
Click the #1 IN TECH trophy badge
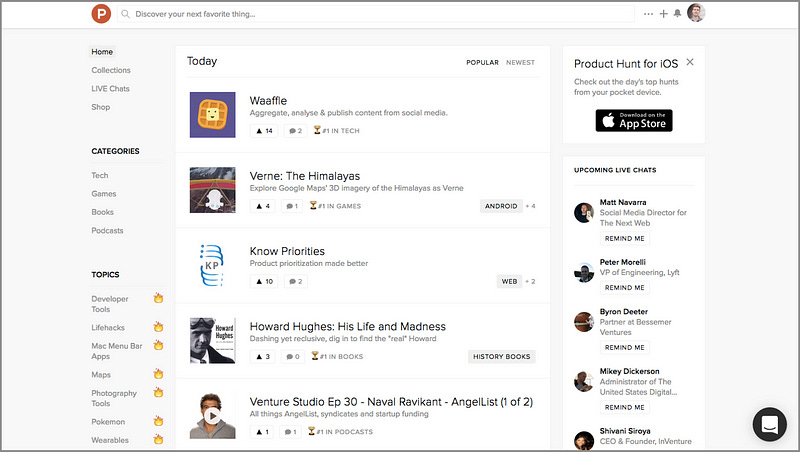tap(336, 131)
